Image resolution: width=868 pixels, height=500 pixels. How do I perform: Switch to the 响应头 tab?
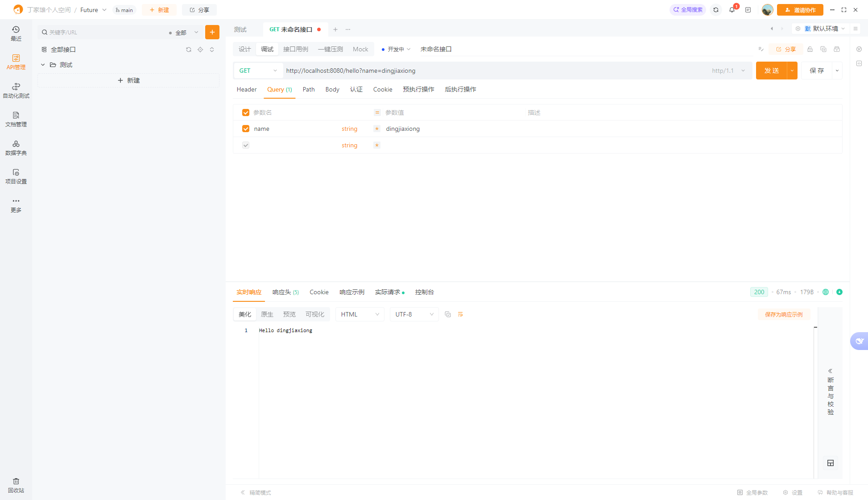(x=285, y=292)
